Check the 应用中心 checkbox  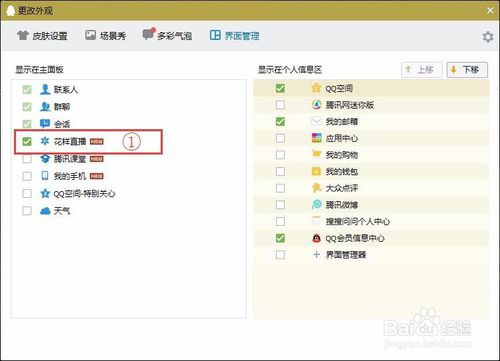280,138
